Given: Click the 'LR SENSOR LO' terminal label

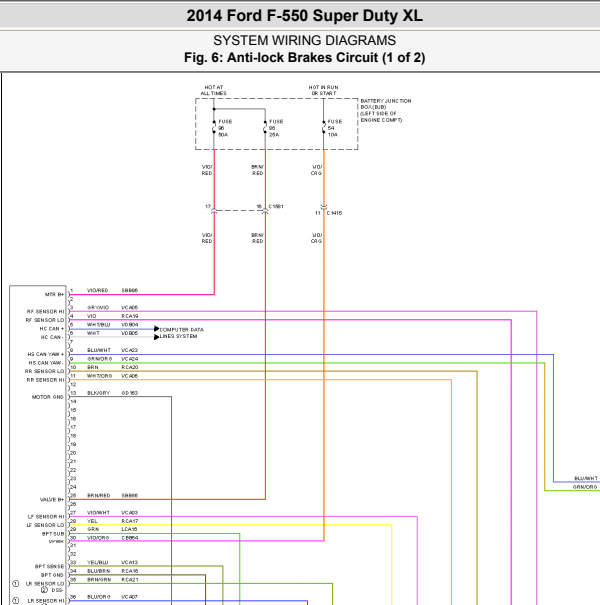Looking at the screenshot, I should (x=45, y=584).
